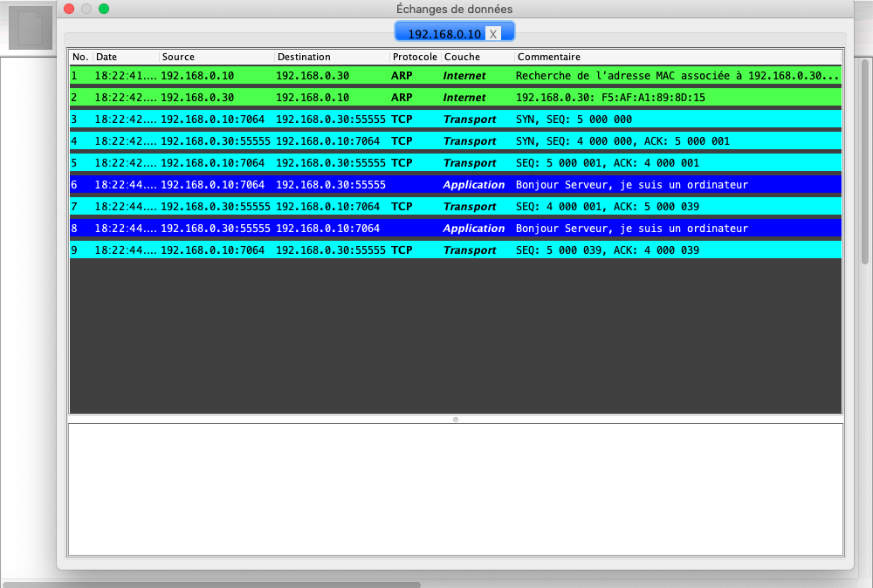
Task: Select packet 9 with ACK 4 000 039
Action: (x=454, y=250)
